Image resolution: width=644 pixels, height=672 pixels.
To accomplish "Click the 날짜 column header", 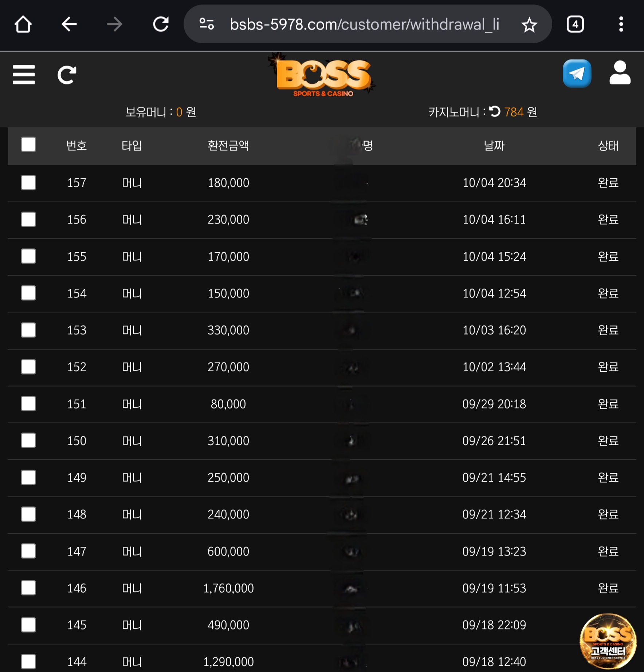I will [494, 146].
